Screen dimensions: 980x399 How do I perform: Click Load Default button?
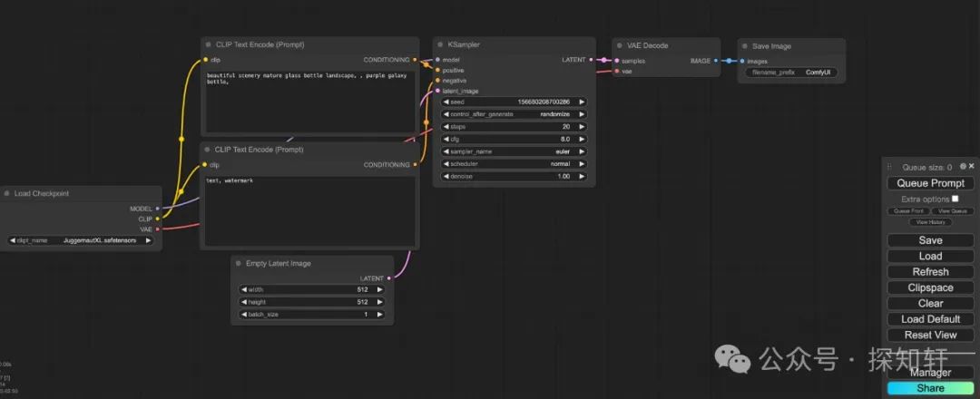point(930,319)
